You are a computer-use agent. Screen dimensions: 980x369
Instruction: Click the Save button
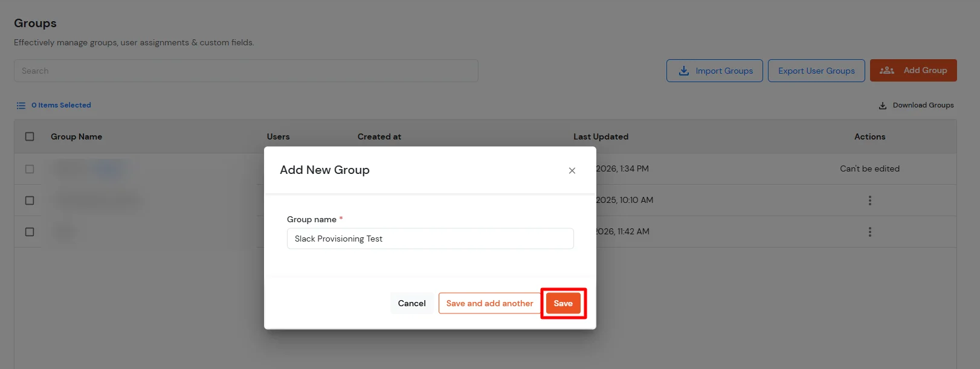[x=563, y=303]
